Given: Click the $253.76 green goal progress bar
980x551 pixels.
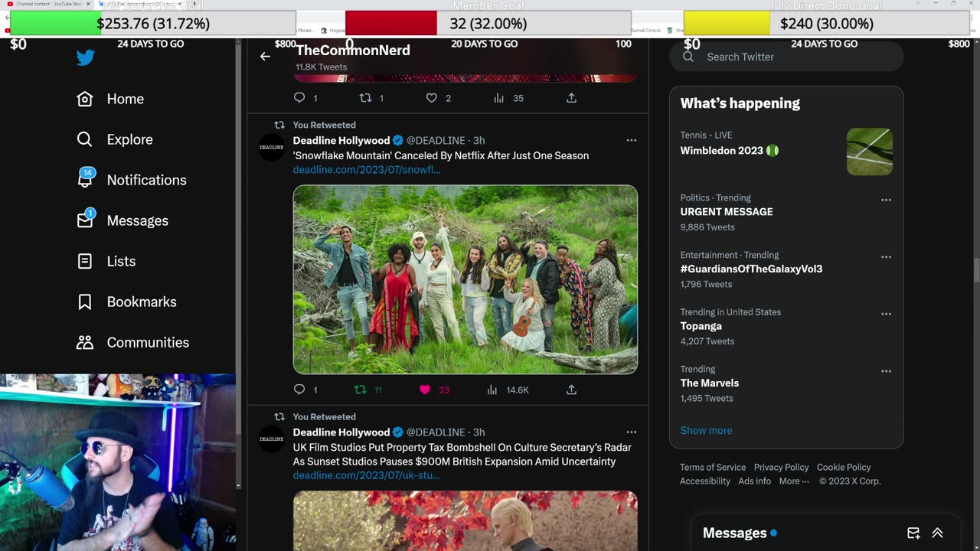Looking at the screenshot, I should click(x=153, y=23).
